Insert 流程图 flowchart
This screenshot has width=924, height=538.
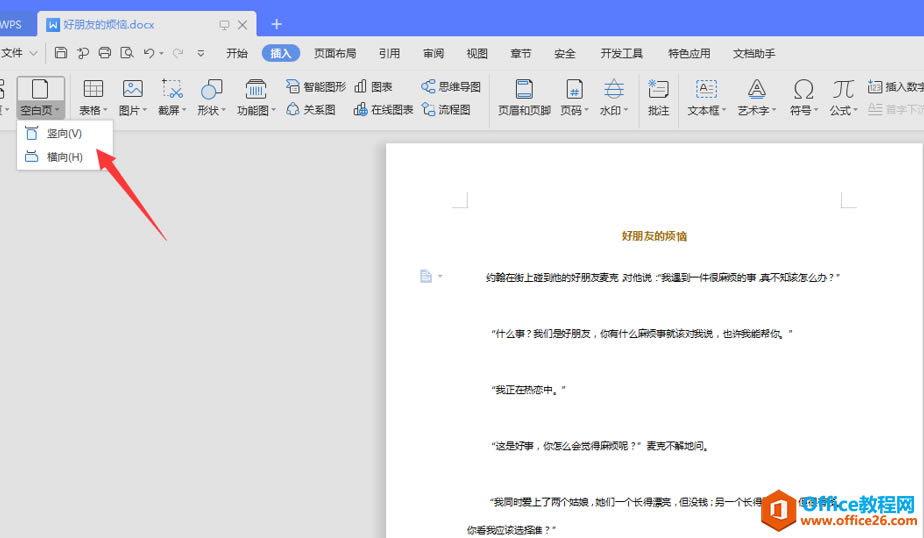[x=446, y=110]
